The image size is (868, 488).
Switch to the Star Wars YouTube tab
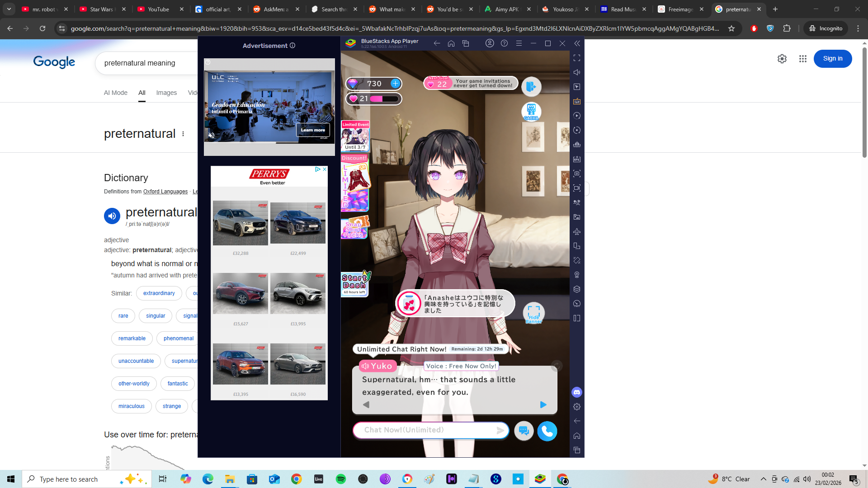click(x=103, y=9)
